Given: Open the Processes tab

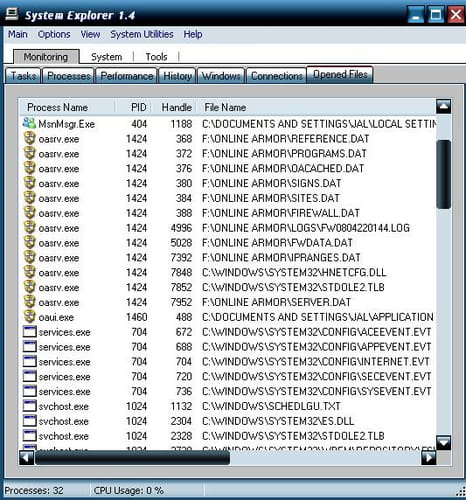Looking at the screenshot, I should click(x=69, y=76).
